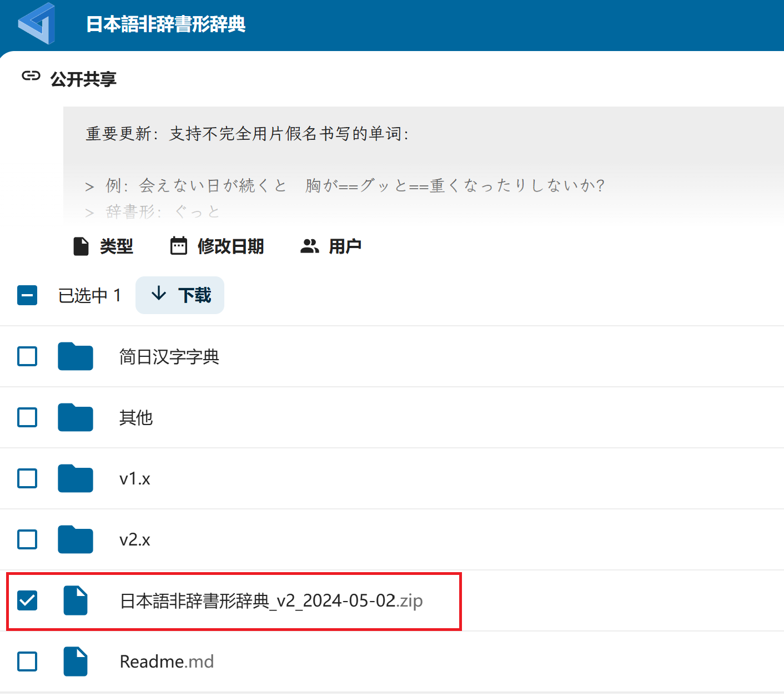Click the 日本語非辞書形辞典 header title

click(165, 24)
